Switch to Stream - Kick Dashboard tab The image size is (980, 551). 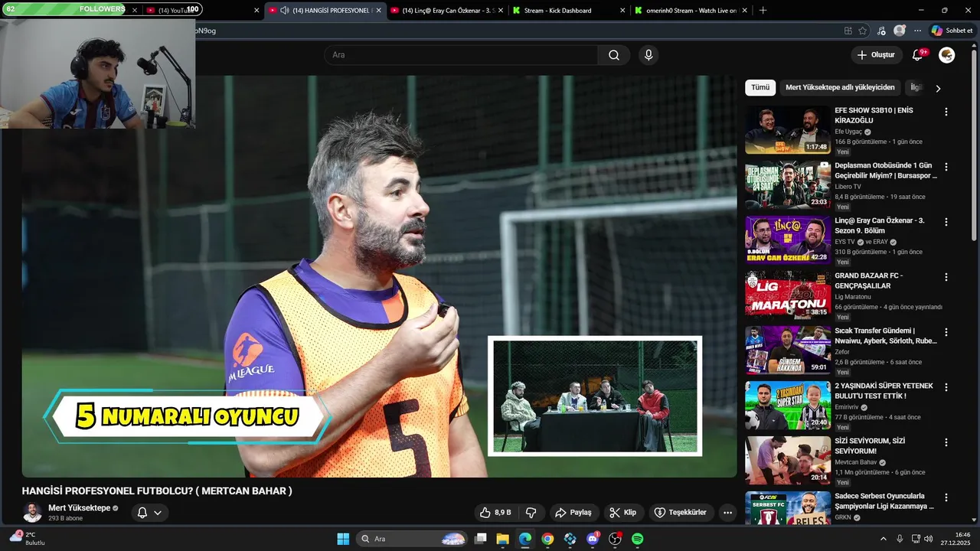569,11
